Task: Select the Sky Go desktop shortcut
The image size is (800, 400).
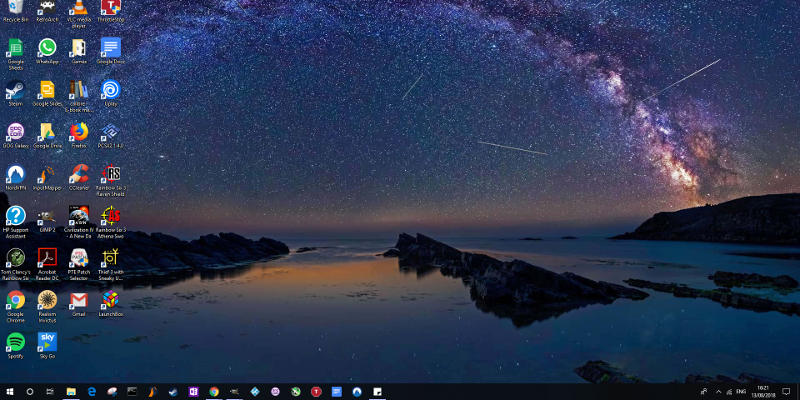Action: click(47, 345)
